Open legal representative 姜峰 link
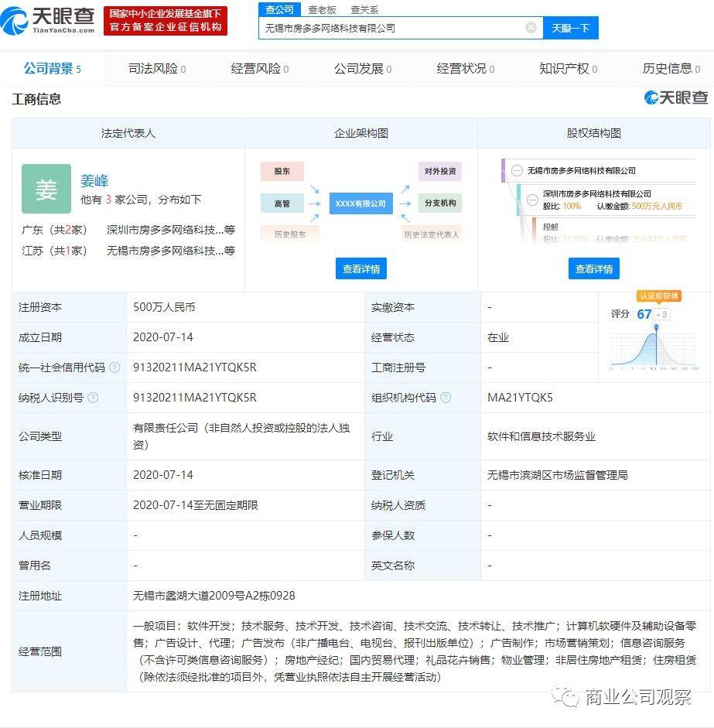 coord(94,180)
